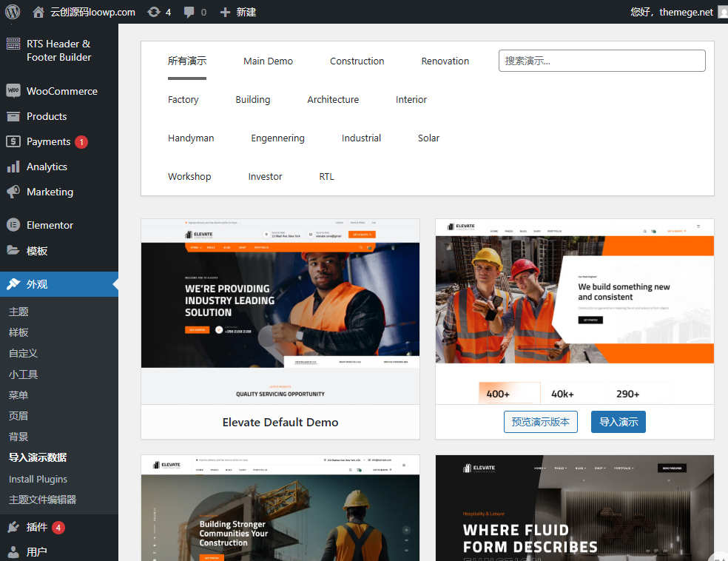Open 主题文件编辑器 submenu item

42,500
